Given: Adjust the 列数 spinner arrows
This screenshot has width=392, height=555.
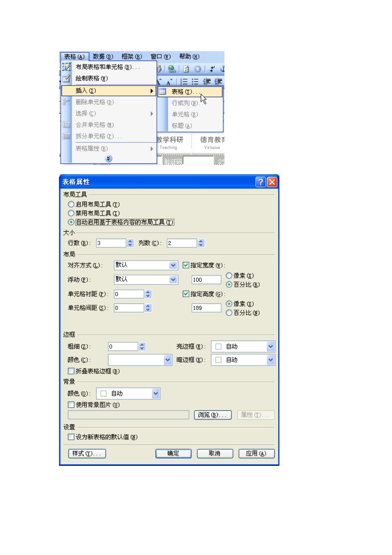Looking at the screenshot, I should 201,243.
